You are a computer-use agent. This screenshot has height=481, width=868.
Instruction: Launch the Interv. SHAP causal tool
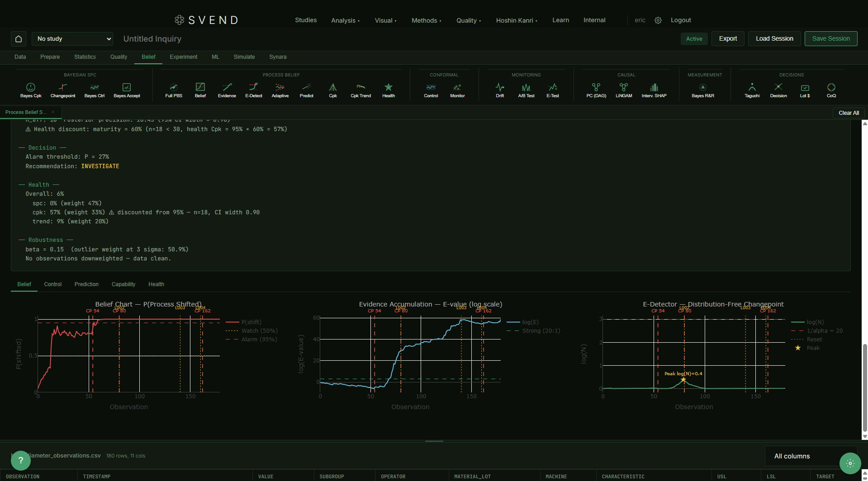tap(654, 90)
